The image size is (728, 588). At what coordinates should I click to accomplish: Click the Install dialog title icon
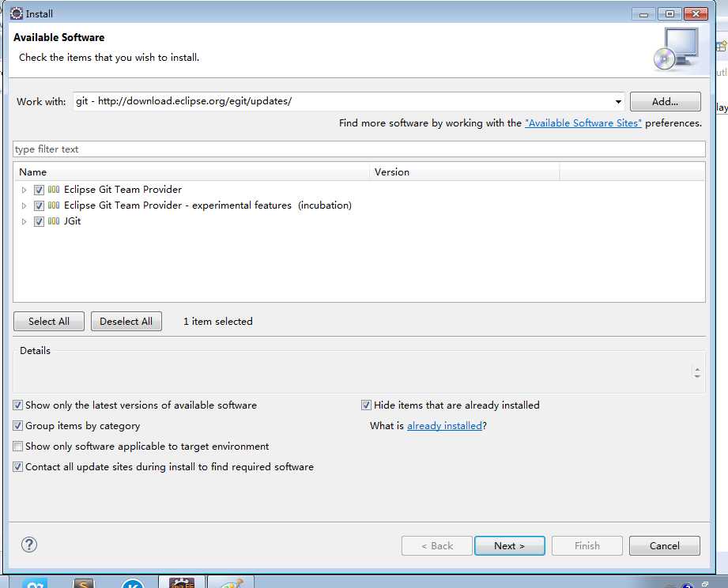click(x=17, y=13)
